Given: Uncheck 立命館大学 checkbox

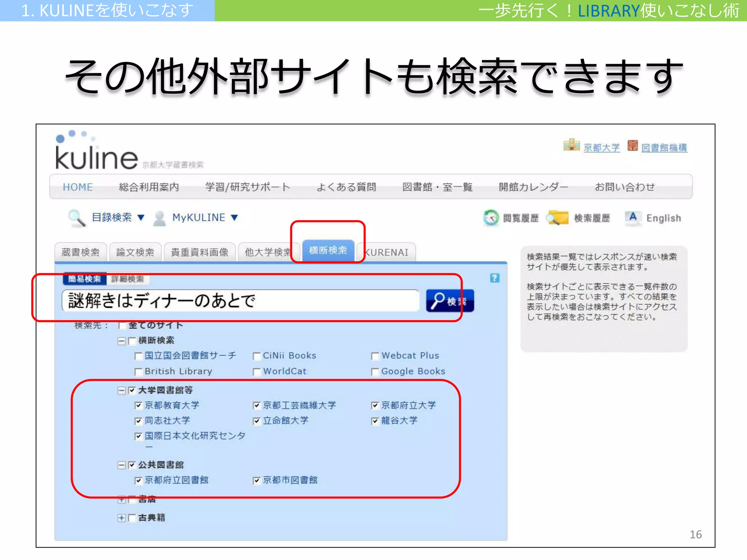Looking at the screenshot, I should coord(257,421).
